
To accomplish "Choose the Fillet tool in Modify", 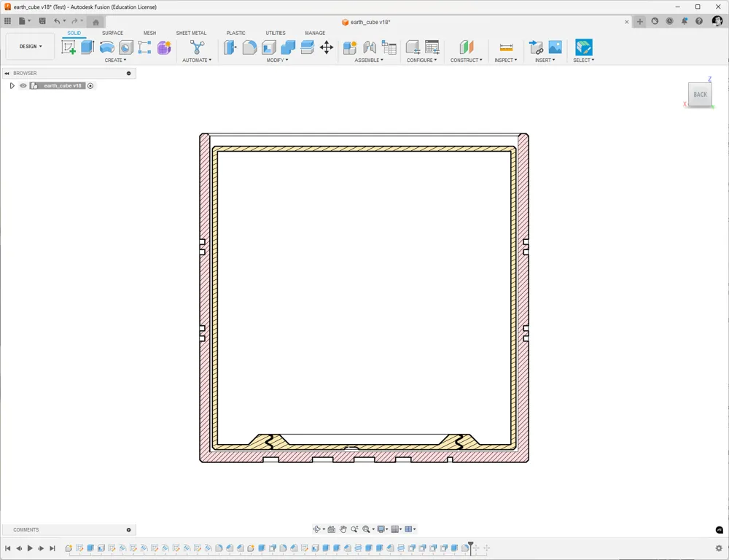I will pyautogui.click(x=249, y=47).
